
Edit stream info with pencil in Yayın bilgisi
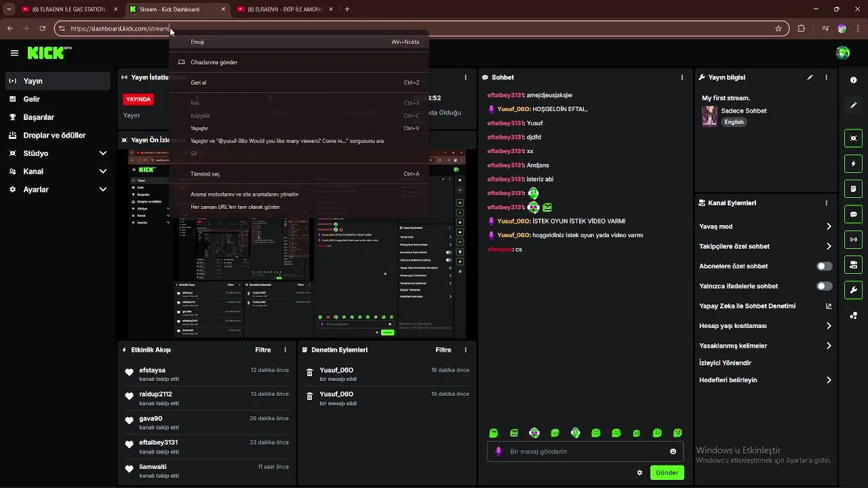tap(810, 77)
